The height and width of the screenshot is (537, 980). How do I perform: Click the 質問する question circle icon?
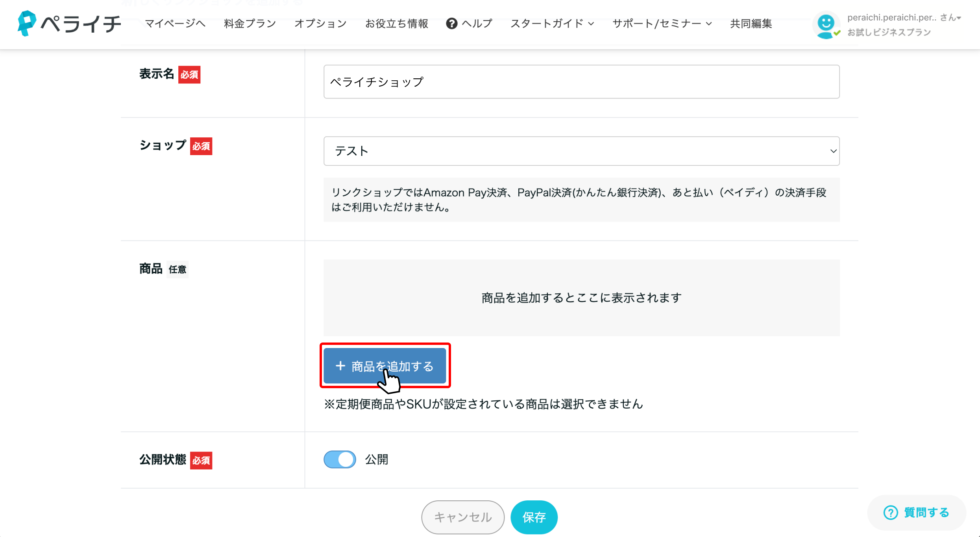pyautogui.click(x=891, y=513)
